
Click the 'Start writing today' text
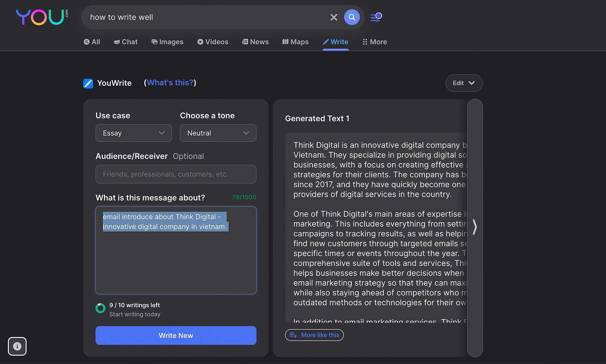point(135,314)
